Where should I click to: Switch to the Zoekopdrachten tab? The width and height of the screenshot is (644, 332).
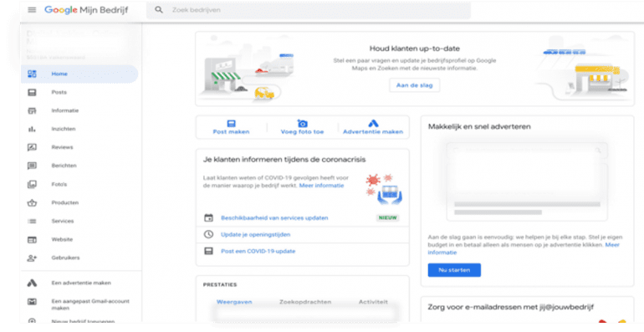click(x=305, y=302)
